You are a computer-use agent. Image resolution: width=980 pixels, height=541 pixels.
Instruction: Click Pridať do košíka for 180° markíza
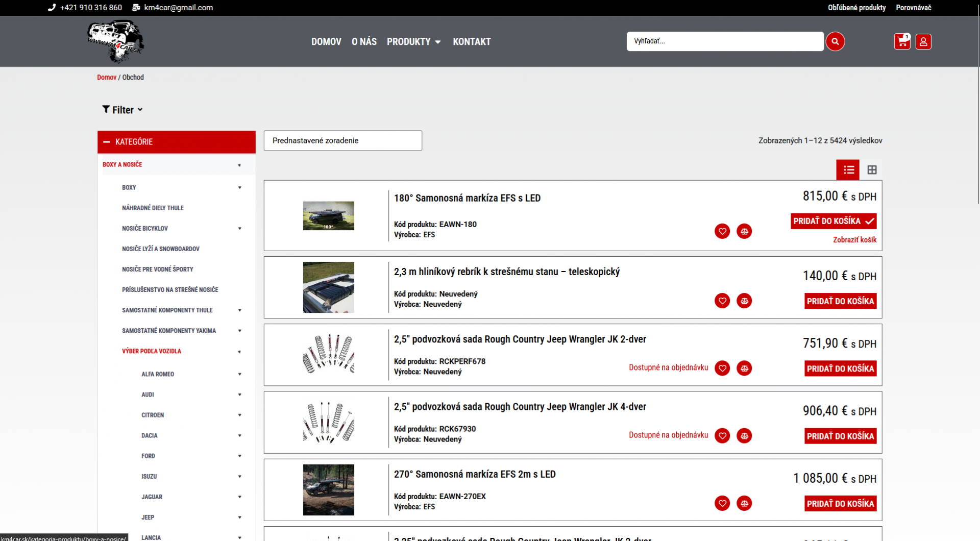834,221
